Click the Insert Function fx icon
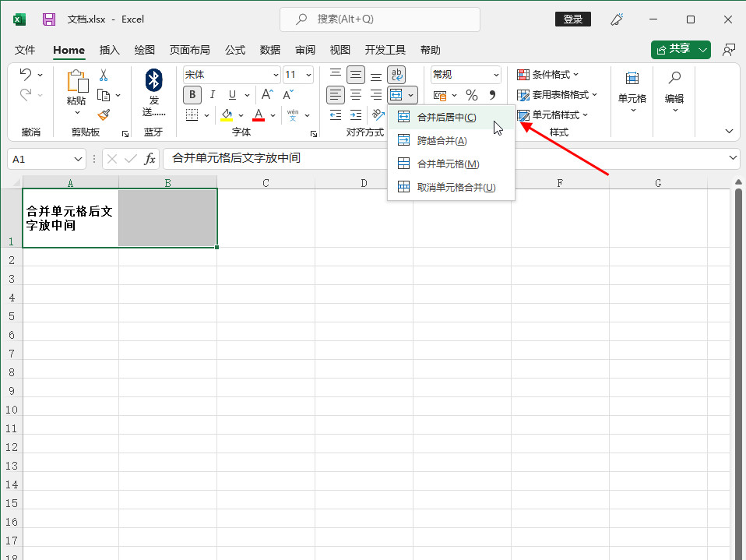The width and height of the screenshot is (746, 560). [x=150, y=158]
